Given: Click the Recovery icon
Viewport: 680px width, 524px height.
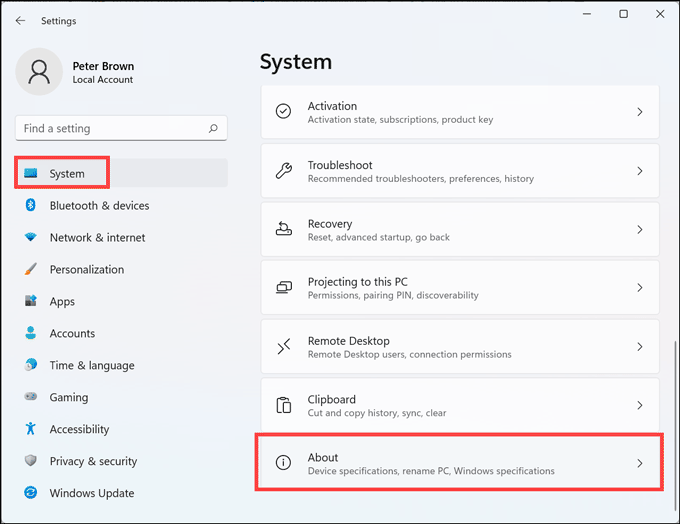Looking at the screenshot, I should (284, 229).
